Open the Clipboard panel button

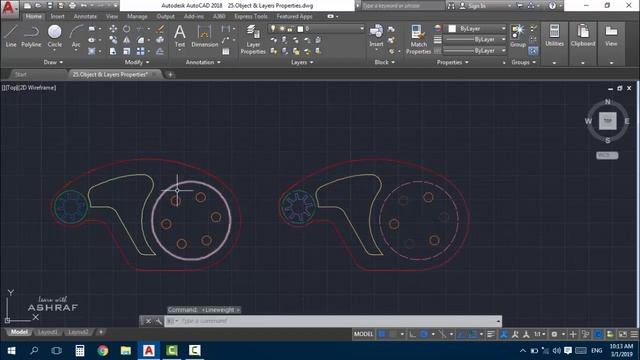point(583,36)
